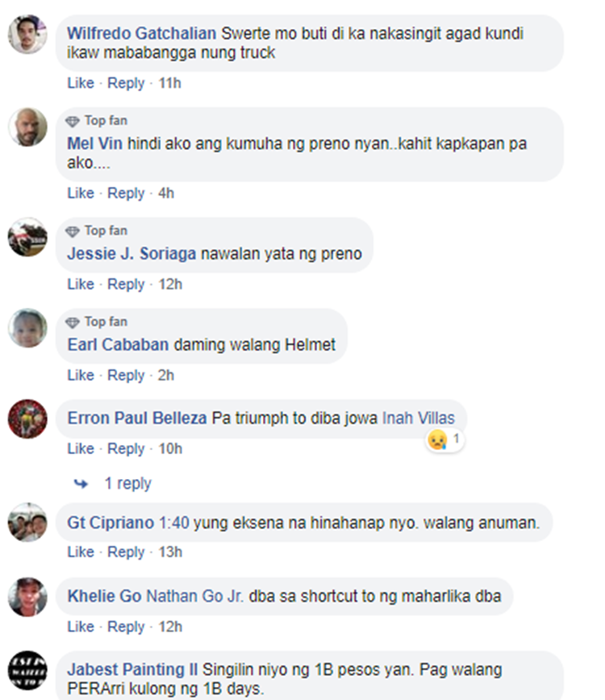This screenshot has width=605, height=700.
Task: Click the Top fan diamond icon above Jessie J. Soriaga
Action: tap(73, 231)
